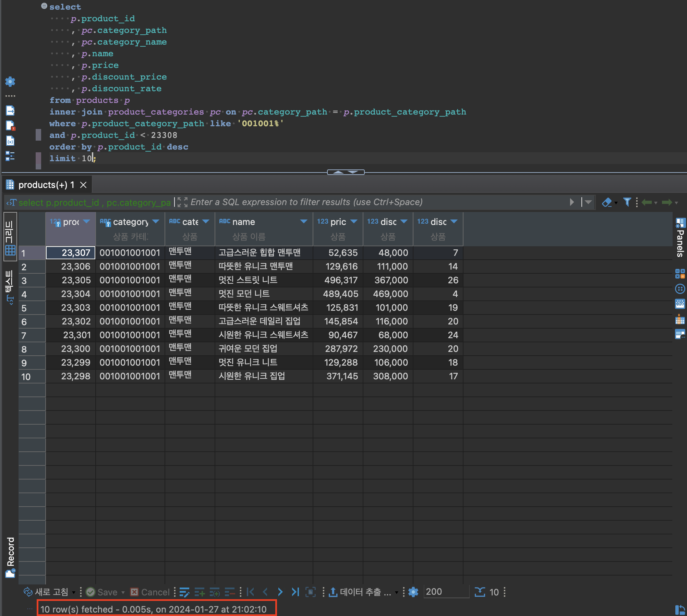The width and height of the screenshot is (687, 616).
Task: Open the Panels toggle icon
Action: (680, 223)
